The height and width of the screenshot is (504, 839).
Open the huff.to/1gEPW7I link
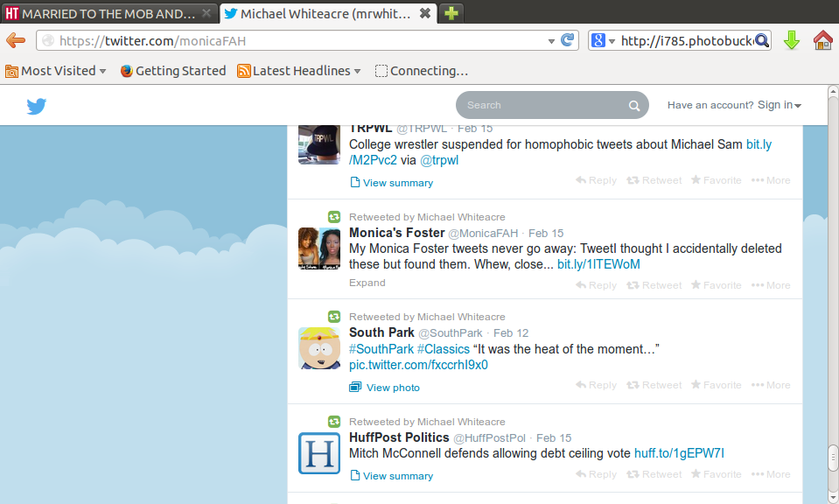click(679, 453)
